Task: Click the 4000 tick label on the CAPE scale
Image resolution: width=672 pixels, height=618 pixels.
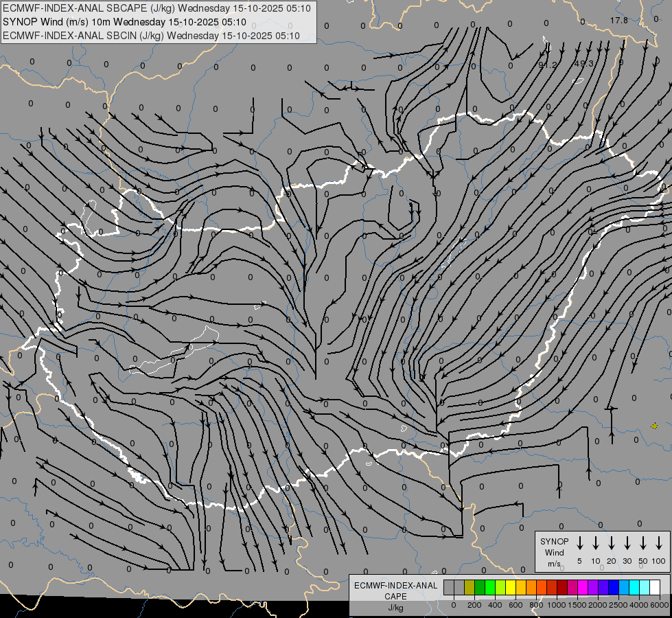Action: pos(639,605)
